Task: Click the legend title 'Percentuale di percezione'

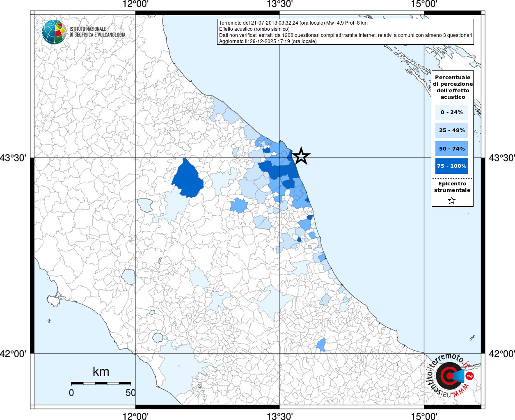Action: (453, 87)
